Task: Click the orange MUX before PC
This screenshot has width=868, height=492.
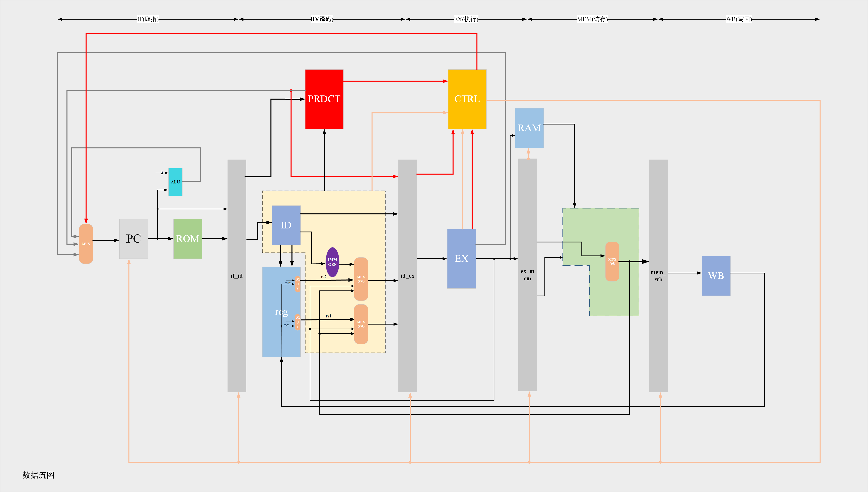Action: click(x=86, y=244)
